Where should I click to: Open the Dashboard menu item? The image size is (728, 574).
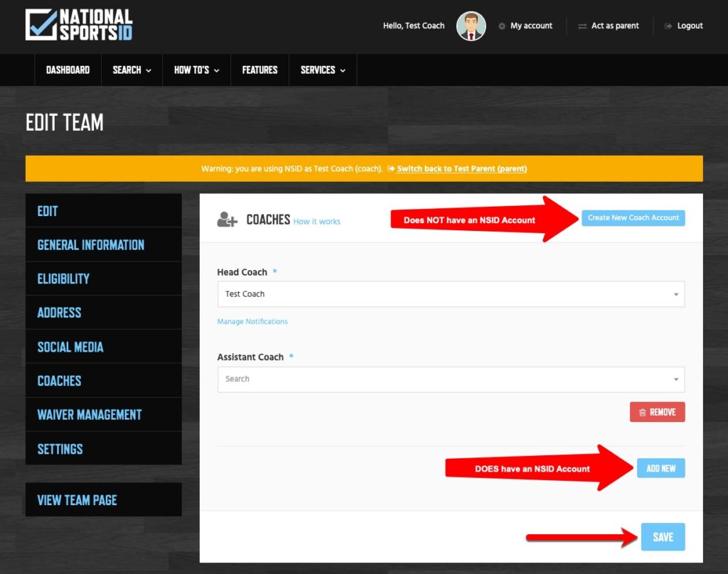[68, 70]
